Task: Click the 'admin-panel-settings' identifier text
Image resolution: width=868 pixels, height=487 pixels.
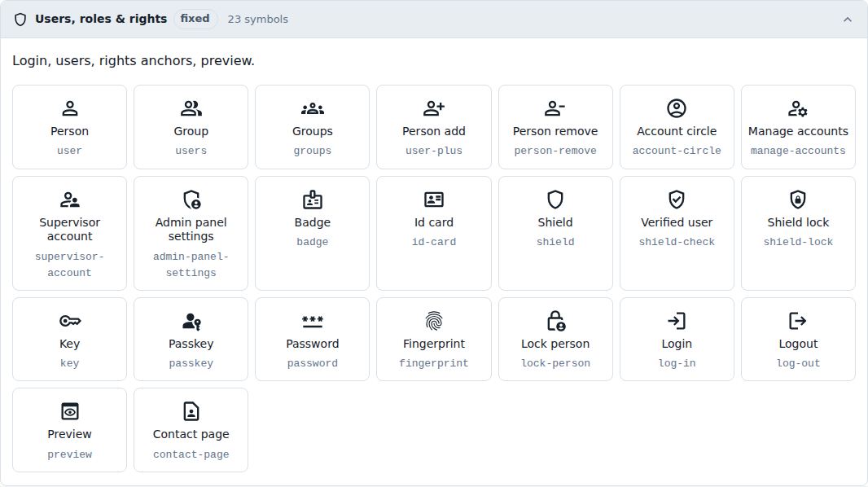Action: coord(191,265)
